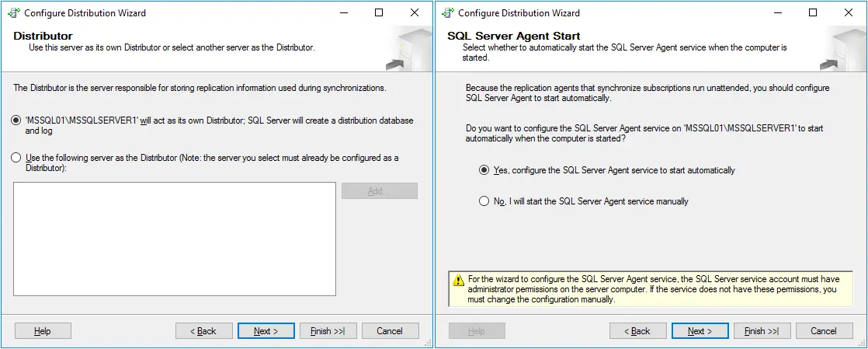Maximize the Distributor wizard window
Image resolution: width=868 pixels, height=349 pixels.
click(379, 13)
